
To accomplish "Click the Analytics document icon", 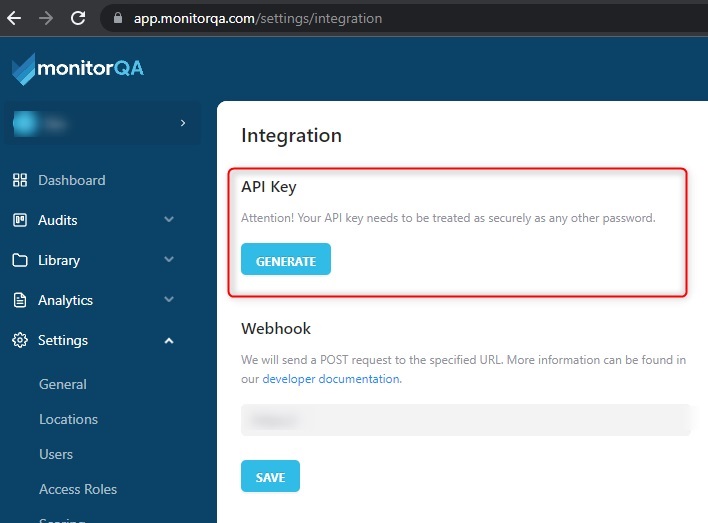I will 20,300.
